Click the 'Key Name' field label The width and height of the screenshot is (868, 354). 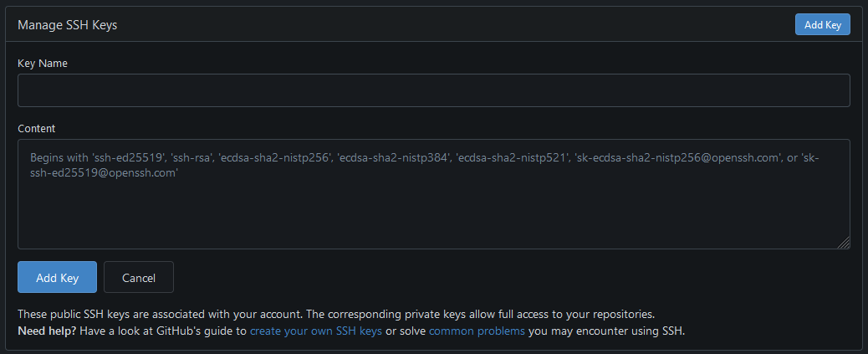(43, 63)
